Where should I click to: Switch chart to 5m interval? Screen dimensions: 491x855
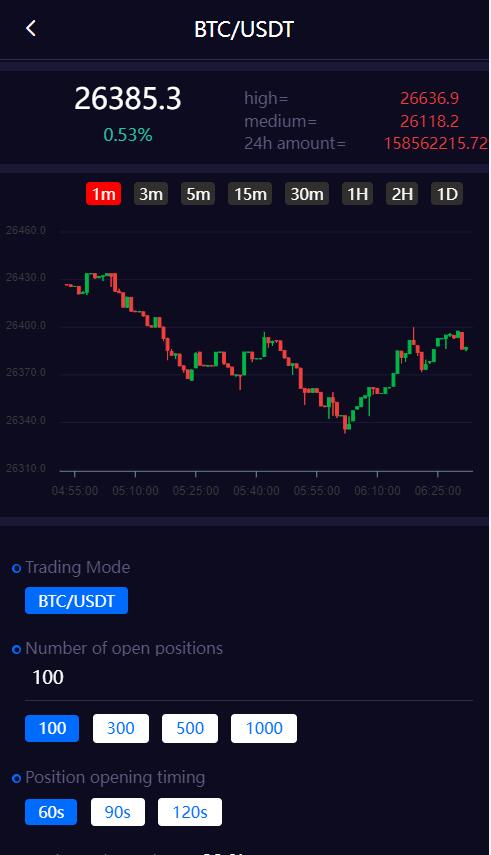198,194
